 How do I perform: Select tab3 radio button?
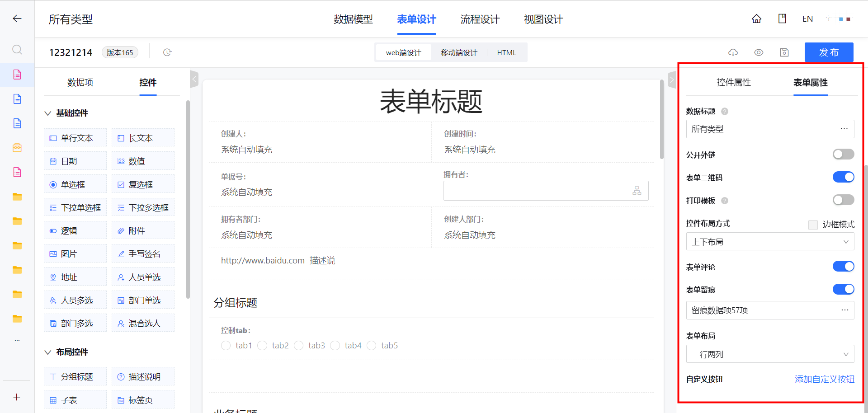pos(298,345)
